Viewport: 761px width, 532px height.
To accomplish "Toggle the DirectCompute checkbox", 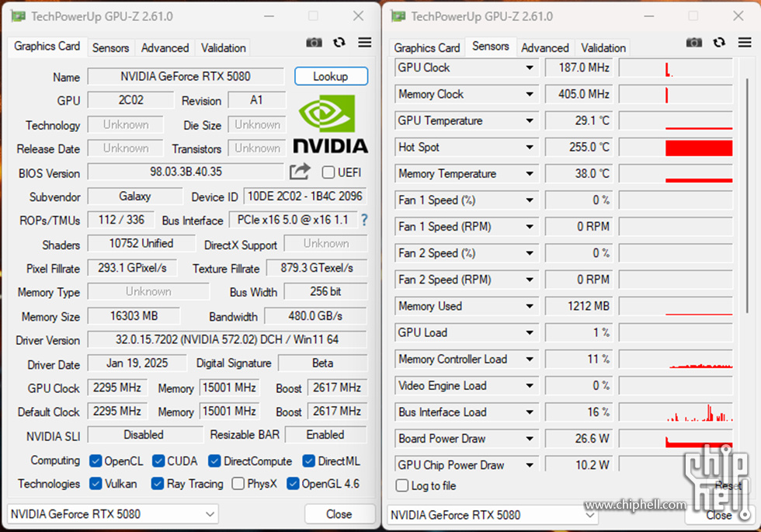I will pyautogui.click(x=214, y=461).
